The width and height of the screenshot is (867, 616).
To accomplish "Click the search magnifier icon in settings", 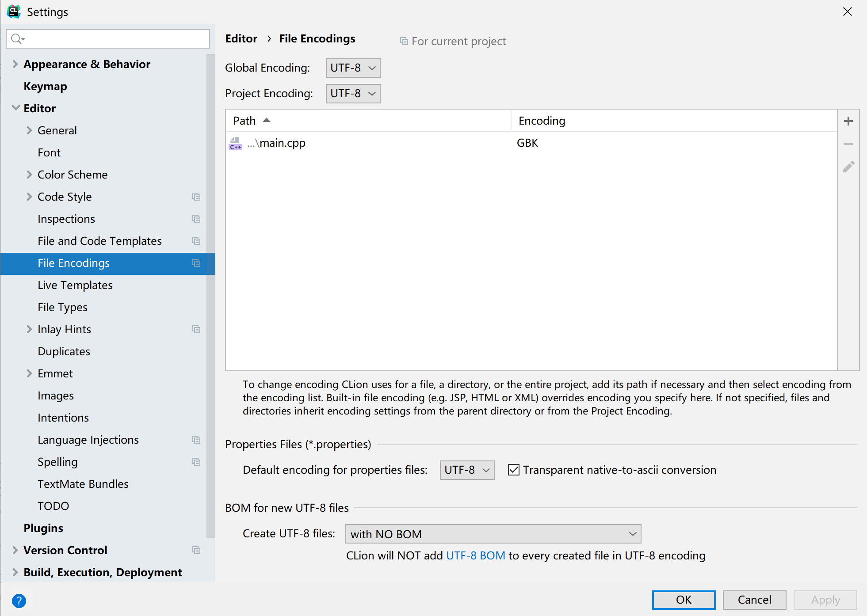I will point(17,39).
